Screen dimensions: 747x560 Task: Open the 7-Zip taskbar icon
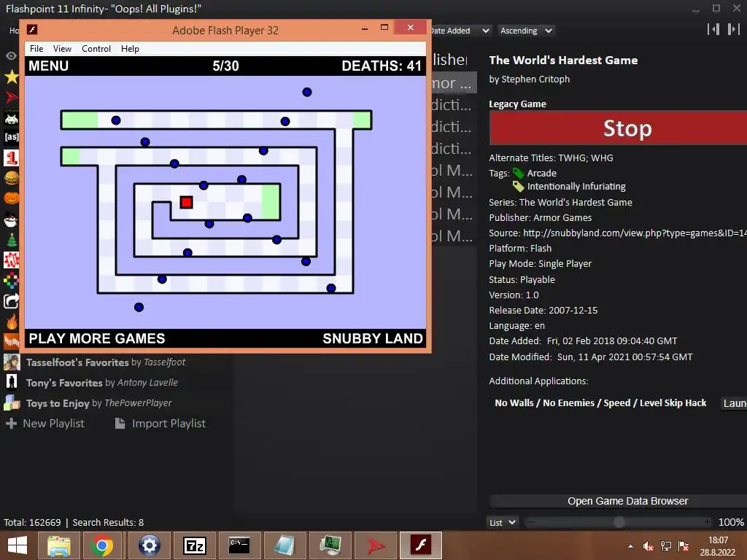pos(195,545)
